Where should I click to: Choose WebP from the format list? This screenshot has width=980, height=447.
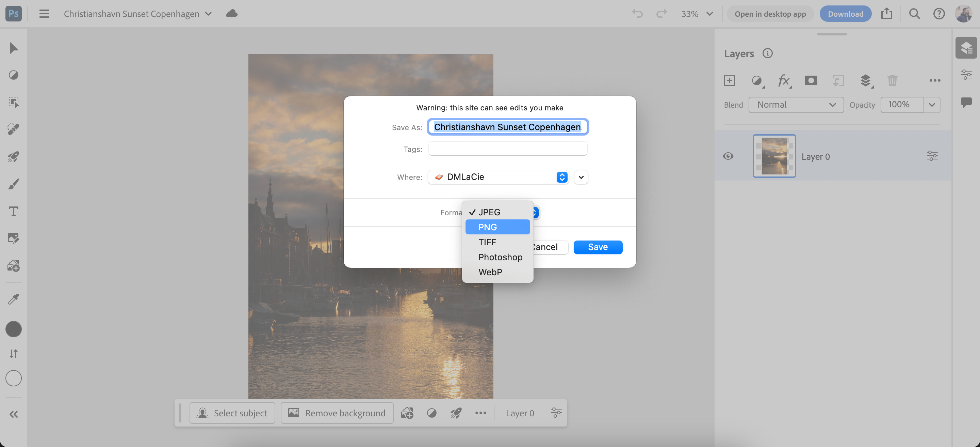[x=490, y=272]
